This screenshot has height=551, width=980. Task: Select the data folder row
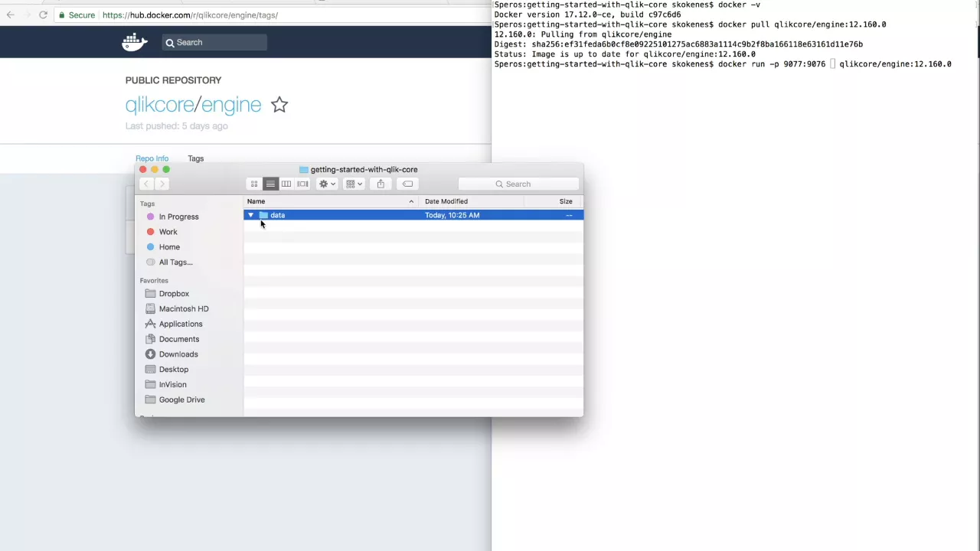coord(413,215)
